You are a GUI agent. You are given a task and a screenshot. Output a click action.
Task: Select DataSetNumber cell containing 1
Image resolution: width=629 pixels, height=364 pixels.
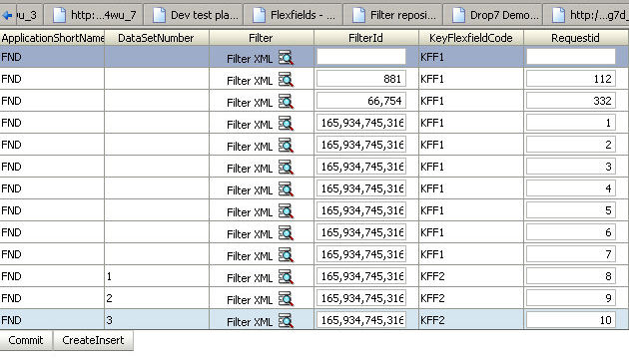tap(157, 276)
